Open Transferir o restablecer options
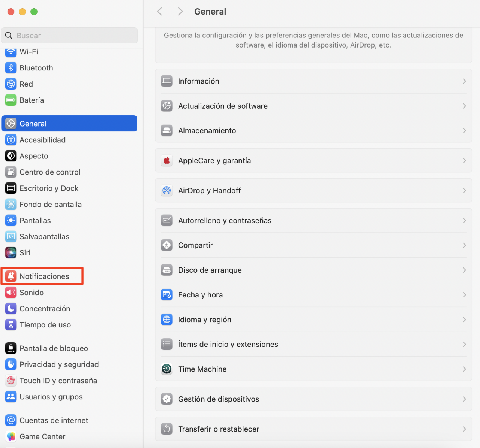Screen dimensions: 480x448 click(x=313, y=429)
